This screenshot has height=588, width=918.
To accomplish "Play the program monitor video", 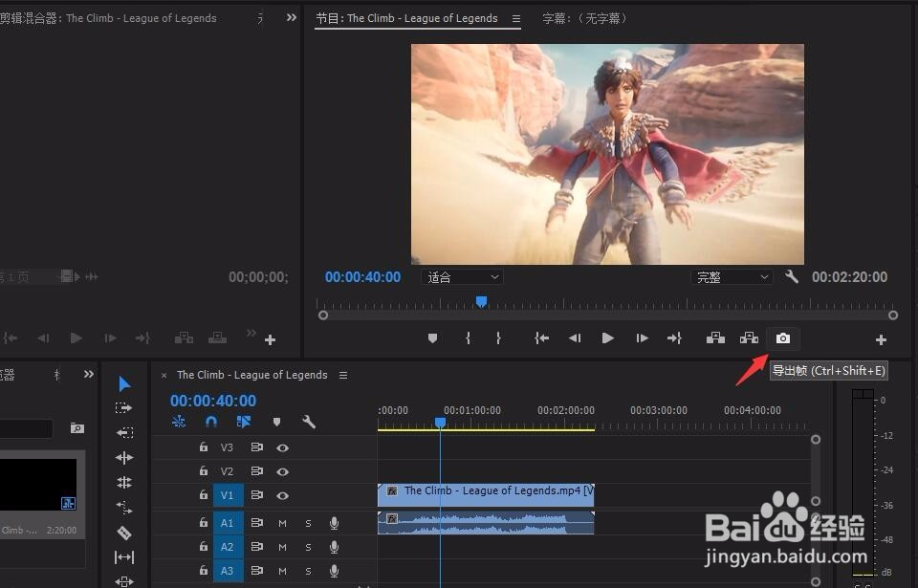I will pos(608,338).
